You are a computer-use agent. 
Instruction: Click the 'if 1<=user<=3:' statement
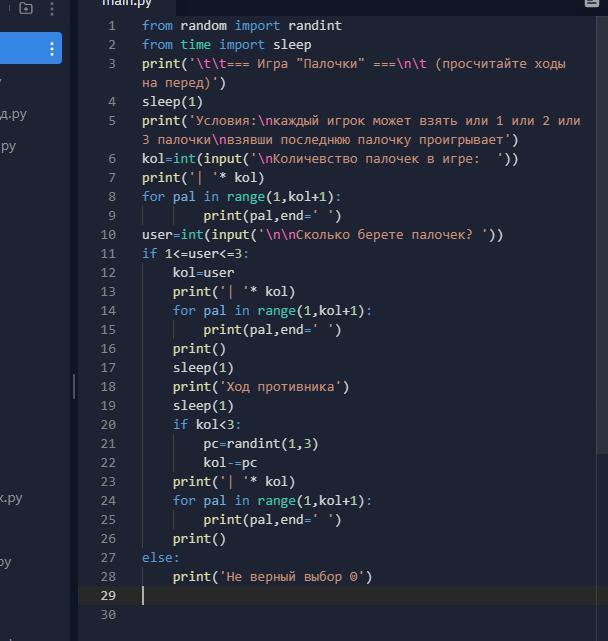click(x=195, y=254)
